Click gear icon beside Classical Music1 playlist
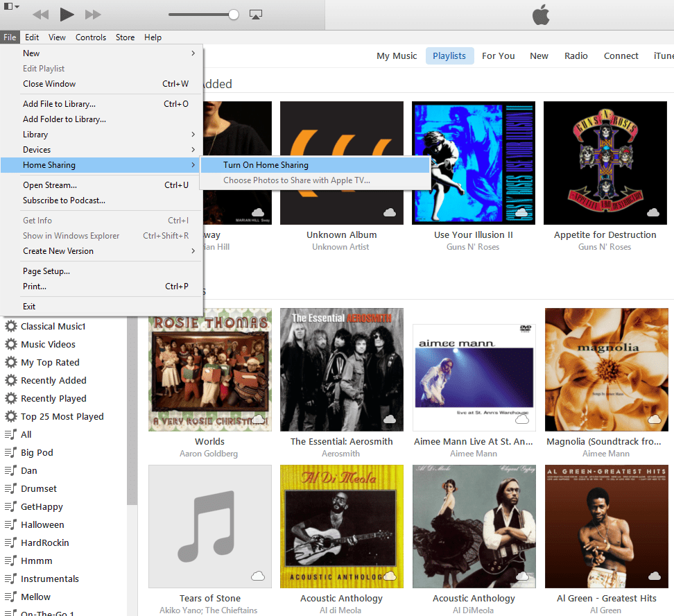This screenshot has height=616, width=674. click(x=10, y=327)
